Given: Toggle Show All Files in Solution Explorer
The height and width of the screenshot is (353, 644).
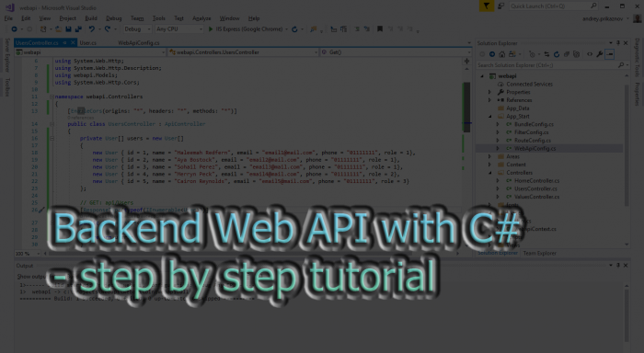Looking at the screenshot, I should pyautogui.click(x=576, y=54).
